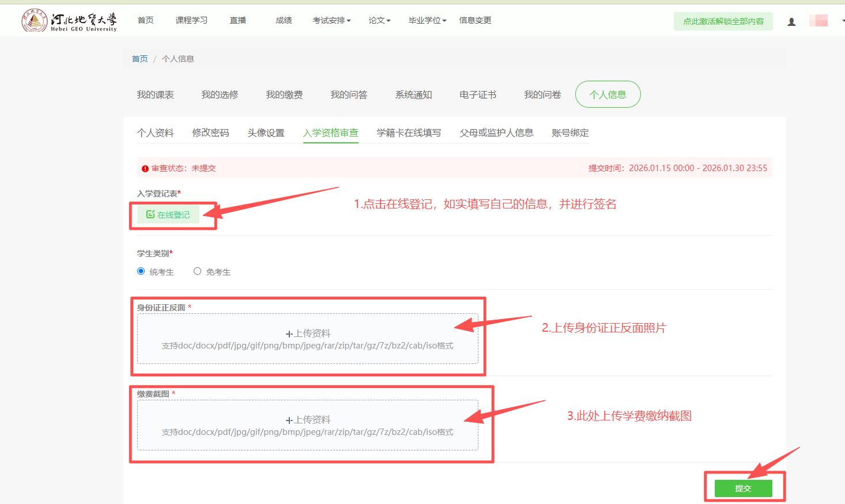
Task: Open the 学籍卡在线填写 tab
Action: (409, 133)
